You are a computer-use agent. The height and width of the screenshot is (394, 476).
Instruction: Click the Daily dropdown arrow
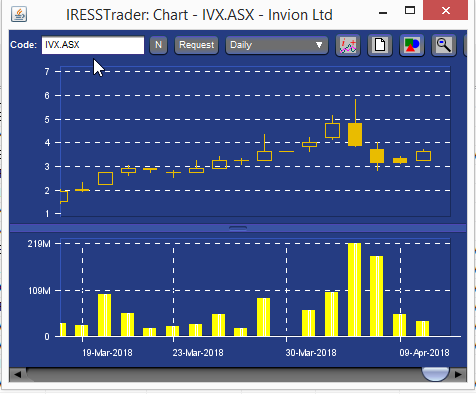coord(319,45)
